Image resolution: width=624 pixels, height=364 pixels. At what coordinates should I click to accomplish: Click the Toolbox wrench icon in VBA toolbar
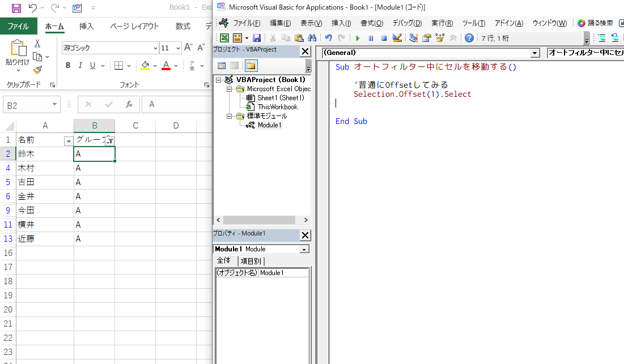[x=453, y=38]
